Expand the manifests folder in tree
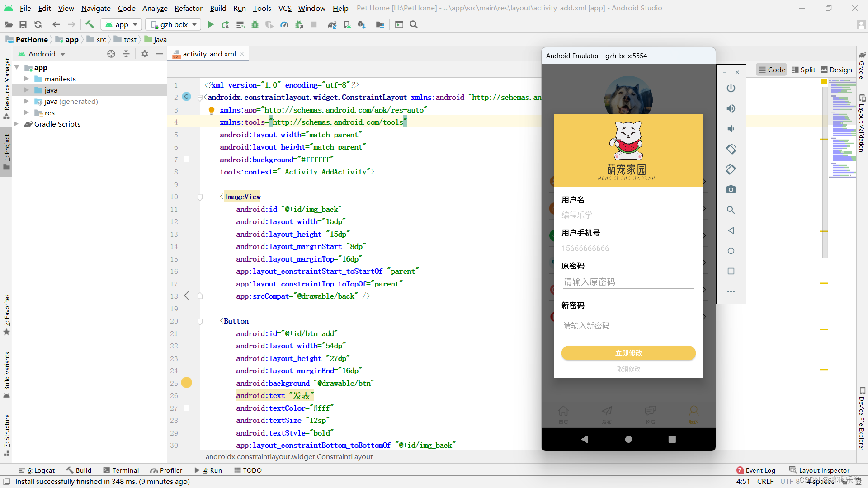Screen dimensions: 868x488 (27, 79)
